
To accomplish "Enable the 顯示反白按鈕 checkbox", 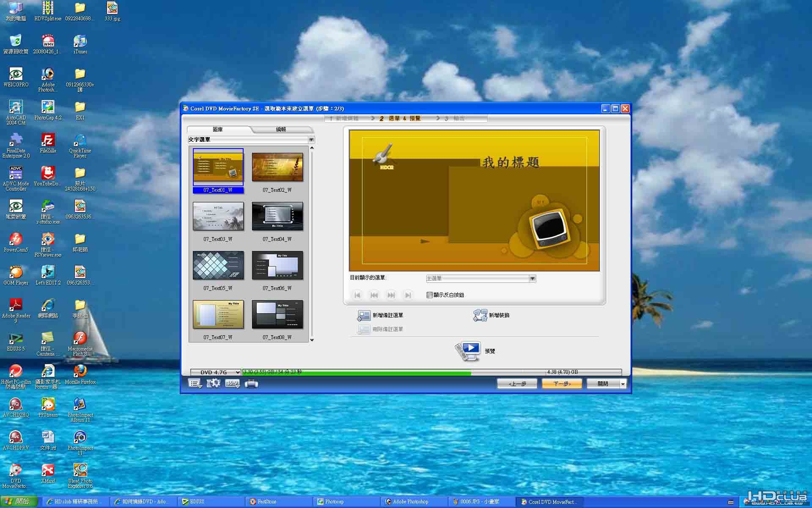I will 429,295.
